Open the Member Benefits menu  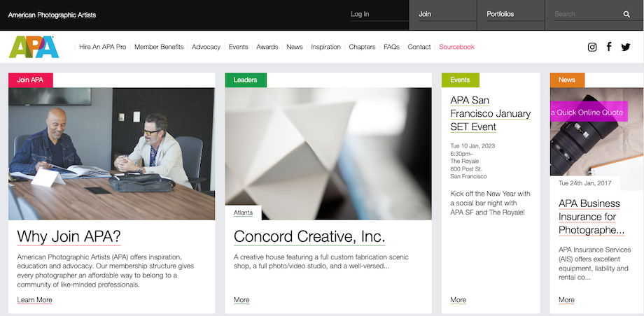click(x=159, y=47)
